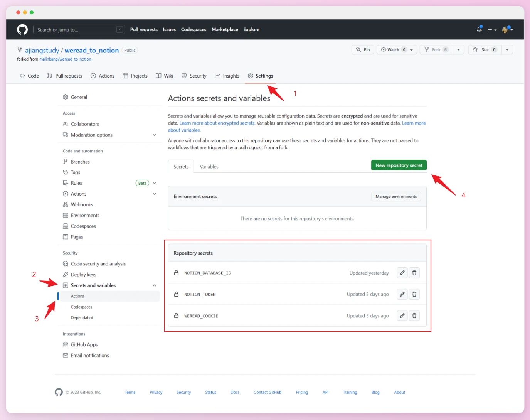Select the Secrets tab
Image resolution: width=530 pixels, height=420 pixels.
(181, 167)
